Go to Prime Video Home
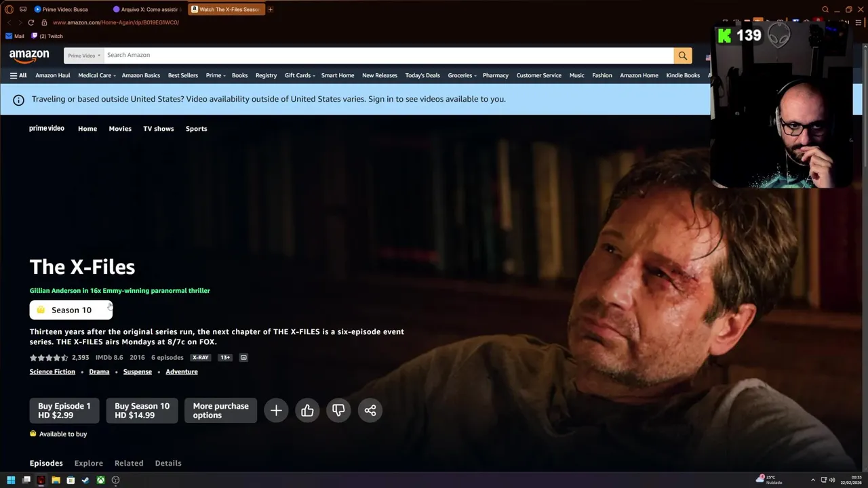Image resolution: width=868 pixels, height=488 pixels. click(x=87, y=129)
